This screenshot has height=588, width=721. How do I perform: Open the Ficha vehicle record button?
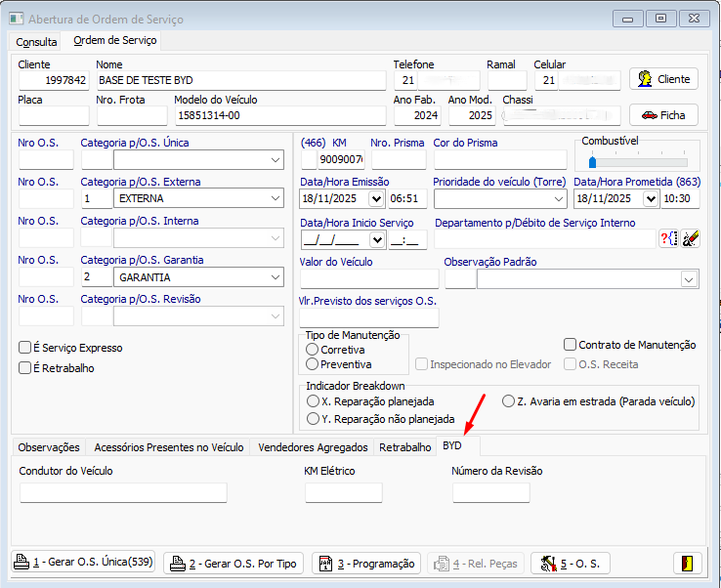(x=663, y=115)
